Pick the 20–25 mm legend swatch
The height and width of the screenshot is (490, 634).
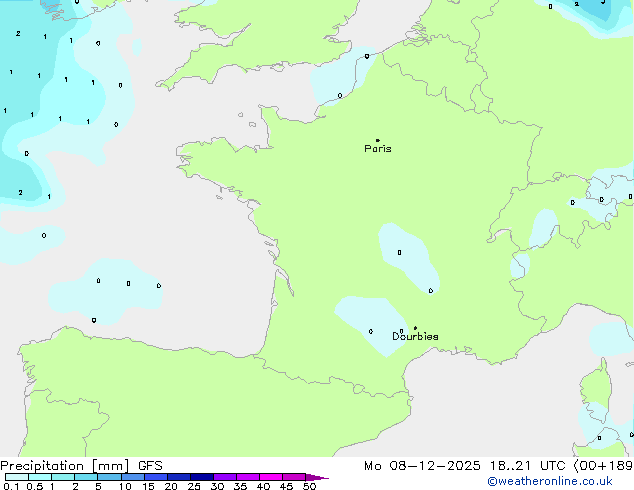coord(179,477)
